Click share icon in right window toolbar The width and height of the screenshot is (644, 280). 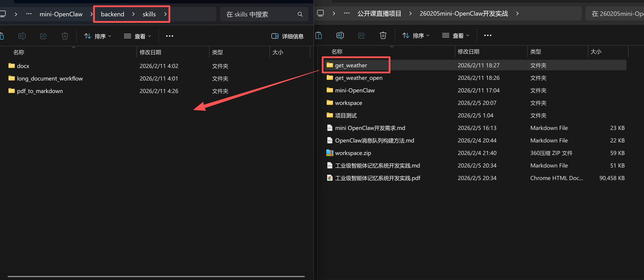362,36
